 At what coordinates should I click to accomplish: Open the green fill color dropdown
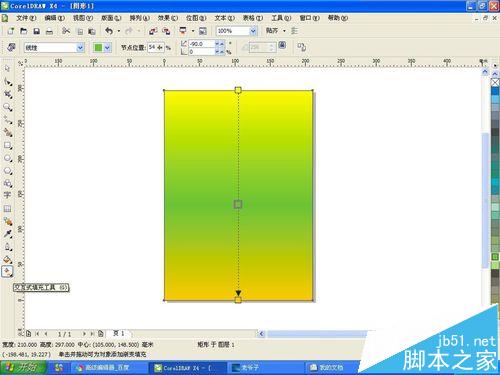pos(107,48)
